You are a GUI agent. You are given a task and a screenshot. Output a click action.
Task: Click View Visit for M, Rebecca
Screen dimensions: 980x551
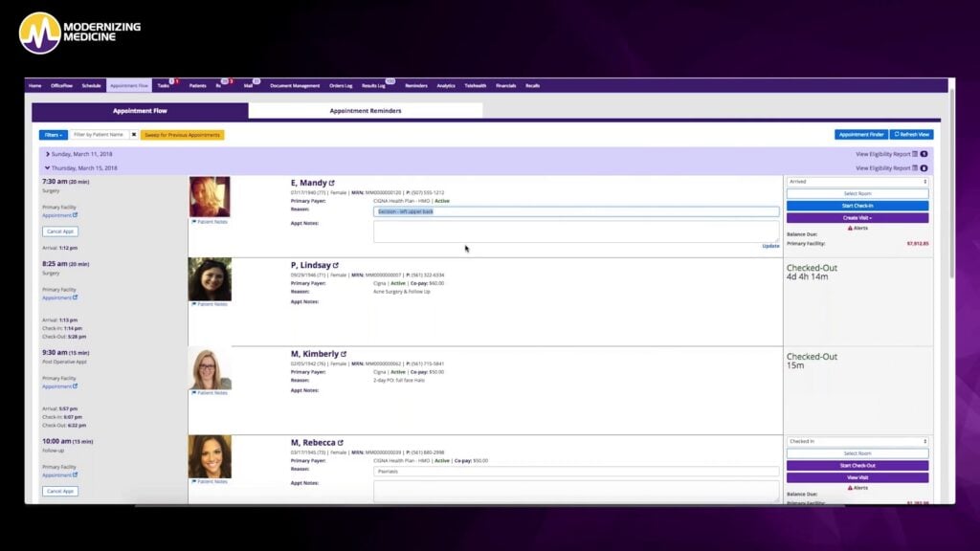point(857,478)
